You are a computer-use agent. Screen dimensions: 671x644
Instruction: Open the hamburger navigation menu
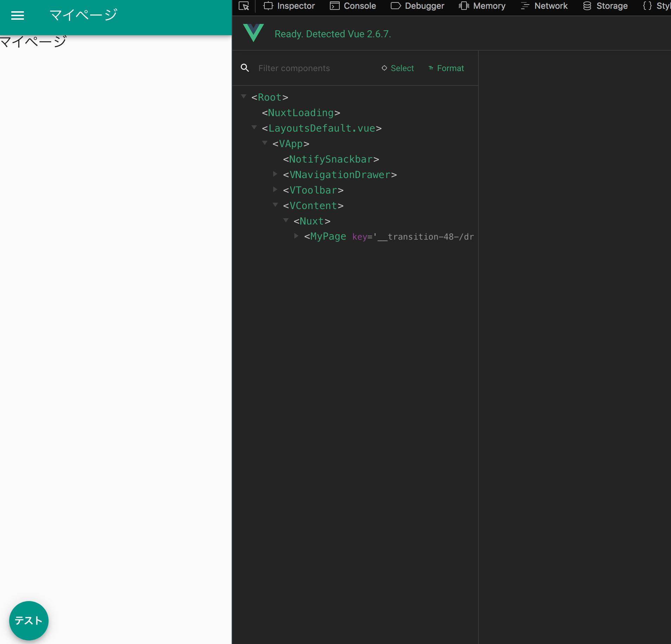point(18,15)
